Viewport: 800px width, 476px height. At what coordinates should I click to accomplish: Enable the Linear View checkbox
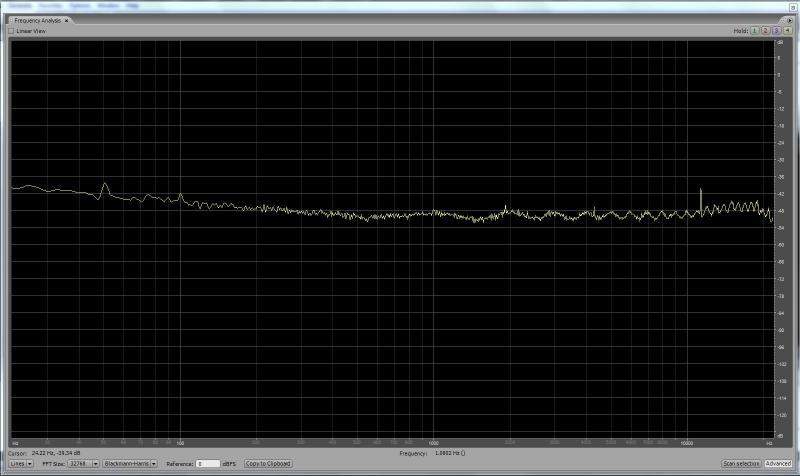[11, 31]
